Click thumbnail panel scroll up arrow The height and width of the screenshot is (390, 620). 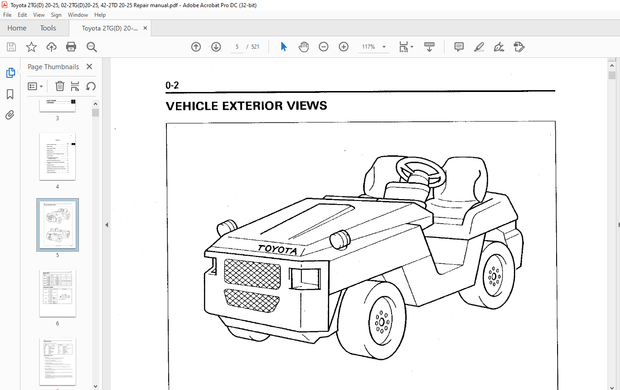tap(95, 104)
